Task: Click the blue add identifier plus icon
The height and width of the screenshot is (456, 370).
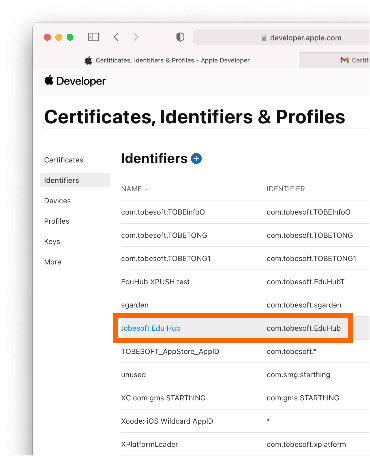Action: point(196,159)
